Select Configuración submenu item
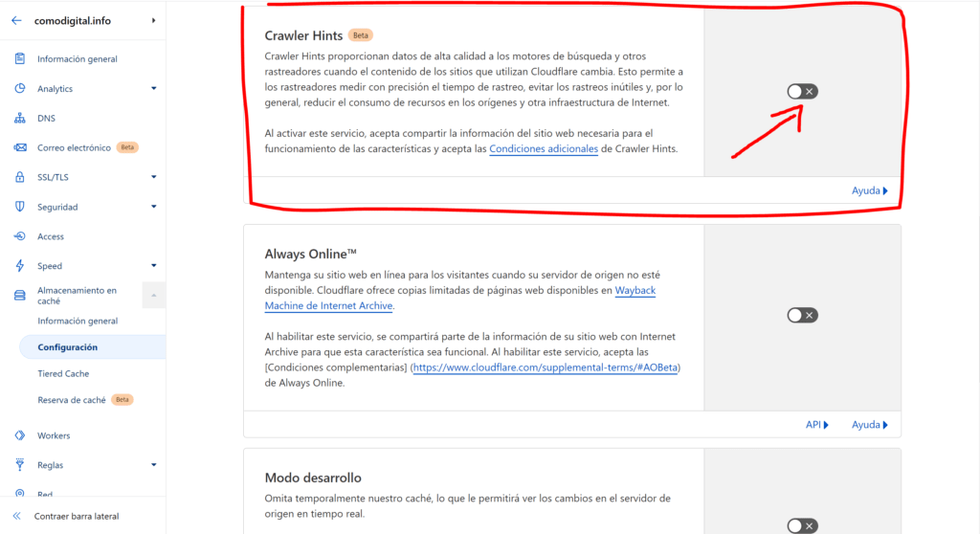Image resolution: width=980 pixels, height=534 pixels. pos(93,347)
